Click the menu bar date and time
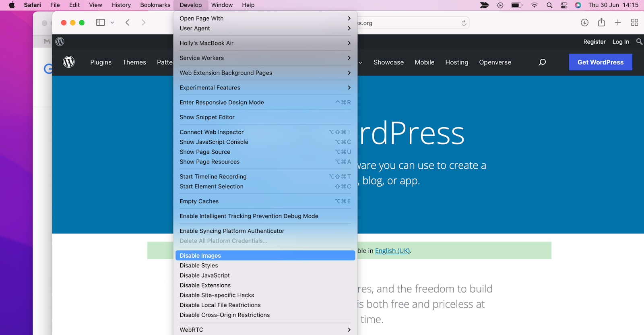This screenshot has height=335, width=644. 613,5
